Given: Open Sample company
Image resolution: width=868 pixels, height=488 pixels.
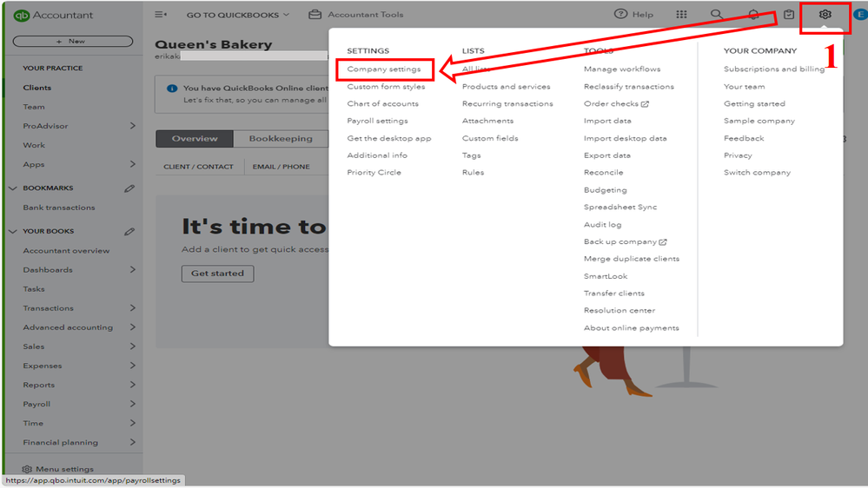Looking at the screenshot, I should tap(759, 121).
